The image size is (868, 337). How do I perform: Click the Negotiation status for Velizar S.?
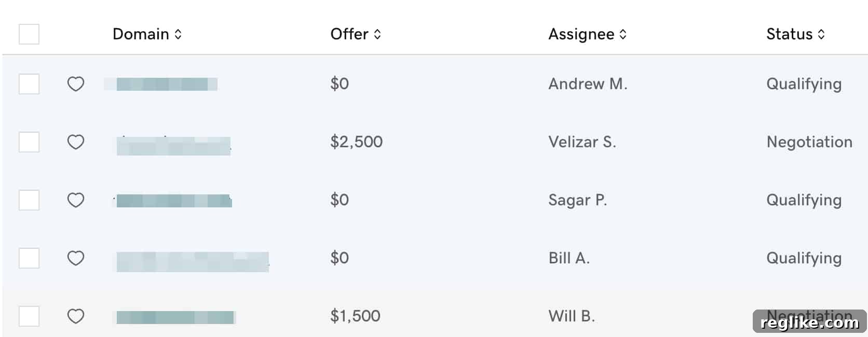point(809,142)
